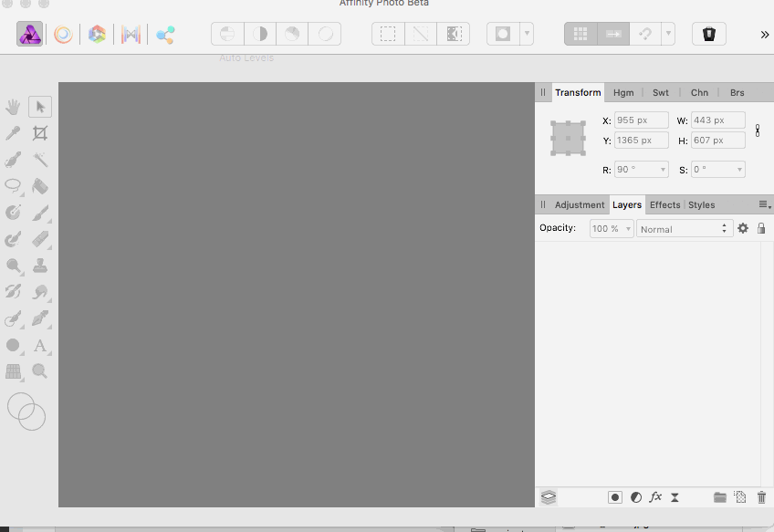The width and height of the screenshot is (774, 532).
Task: Select the Paint Mixer Brush tool
Action: [x=13, y=239]
